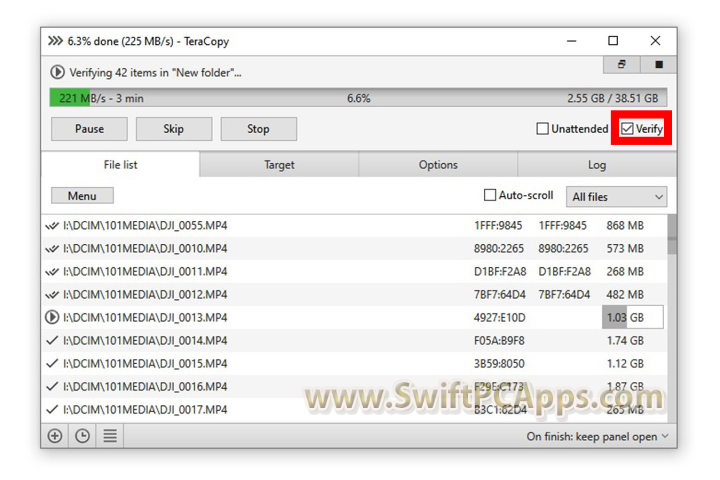Click the double-check icon for DJI_0055.MP4
This screenshot has width=720, height=480.
point(52,226)
